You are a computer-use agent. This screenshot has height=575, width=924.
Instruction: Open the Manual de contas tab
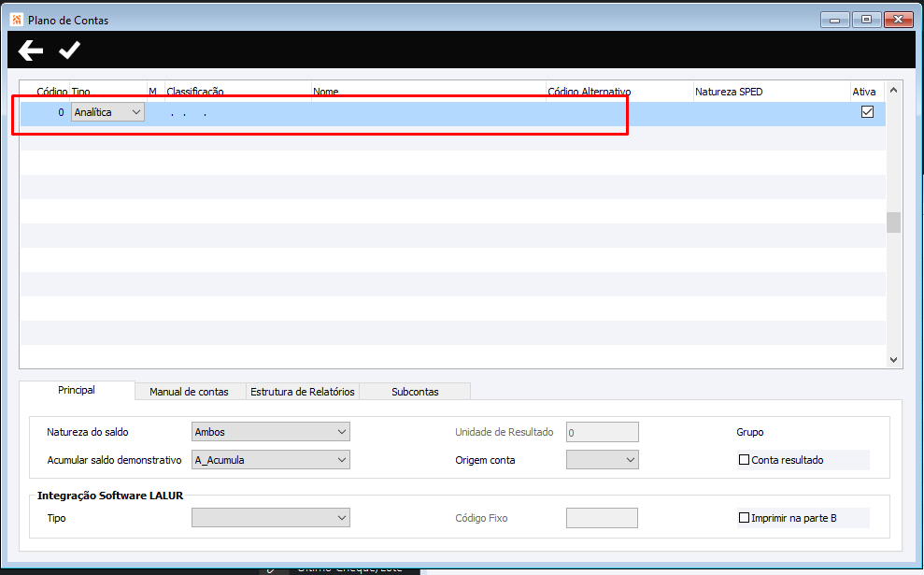coord(189,392)
